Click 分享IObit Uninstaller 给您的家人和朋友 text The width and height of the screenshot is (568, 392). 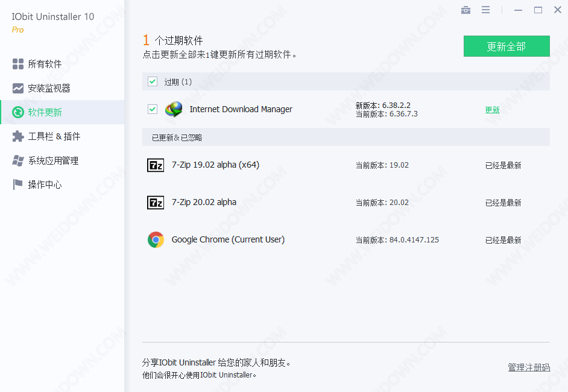pyautogui.click(x=216, y=362)
